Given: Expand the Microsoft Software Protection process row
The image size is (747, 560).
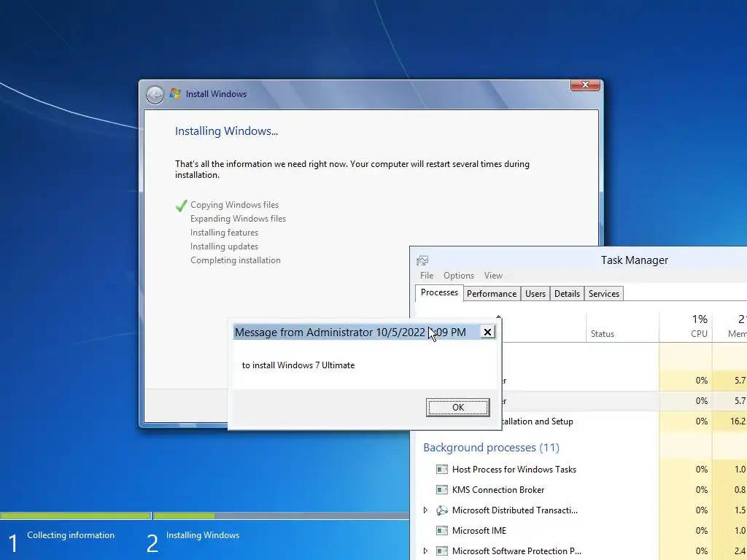Looking at the screenshot, I should click(425, 551).
